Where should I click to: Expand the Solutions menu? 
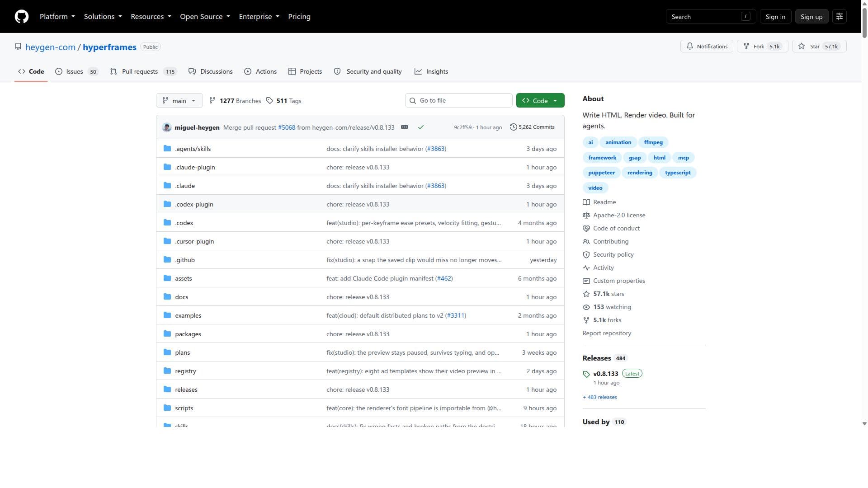click(103, 17)
